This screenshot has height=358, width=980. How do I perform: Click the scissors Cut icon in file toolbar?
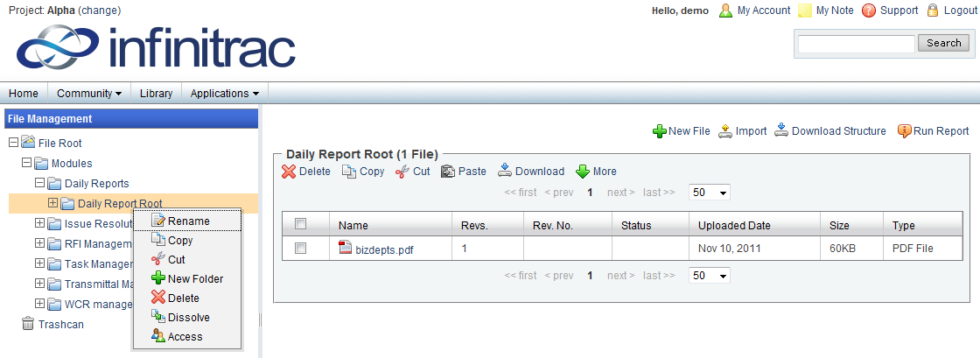click(x=402, y=172)
